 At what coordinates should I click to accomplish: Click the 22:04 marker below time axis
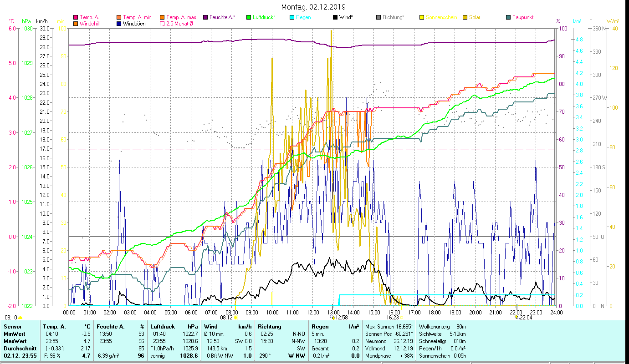524,318
